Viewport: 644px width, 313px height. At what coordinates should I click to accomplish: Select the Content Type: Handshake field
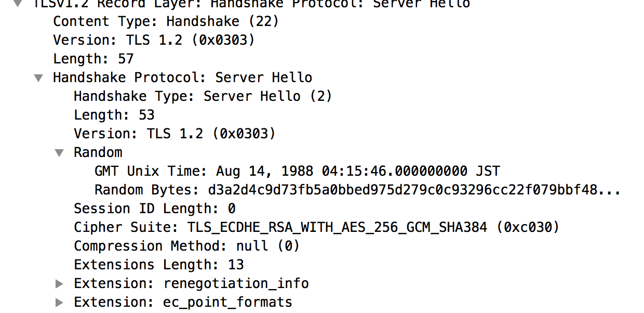(x=165, y=21)
